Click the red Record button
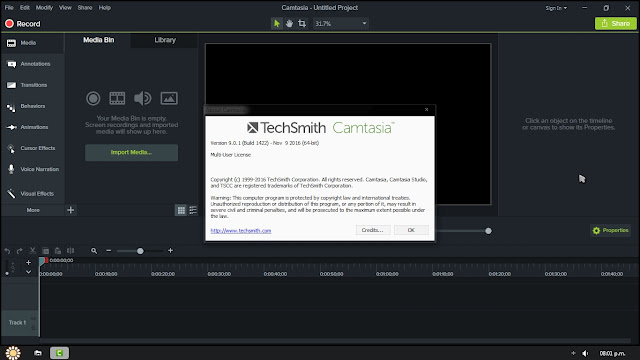Screen dimensions: 640x360 [23, 24]
